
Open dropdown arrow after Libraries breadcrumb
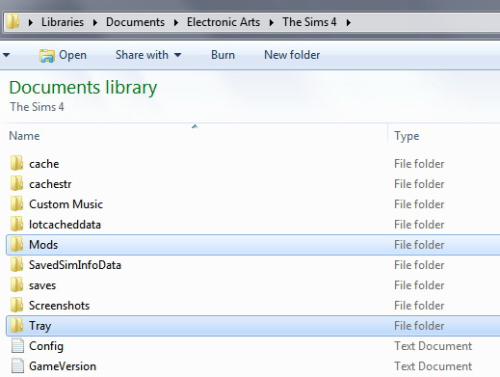tap(95, 23)
